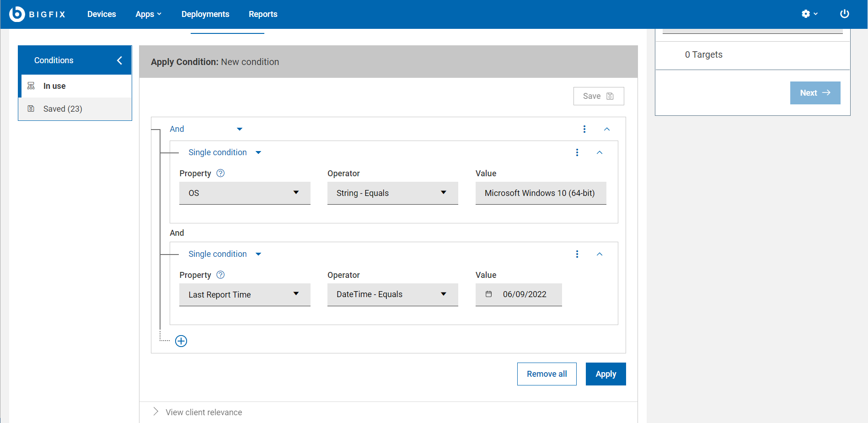The width and height of the screenshot is (868, 423).
Task: Open the settings gear menu
Action: pyautogui.click(x=809, y=14)
